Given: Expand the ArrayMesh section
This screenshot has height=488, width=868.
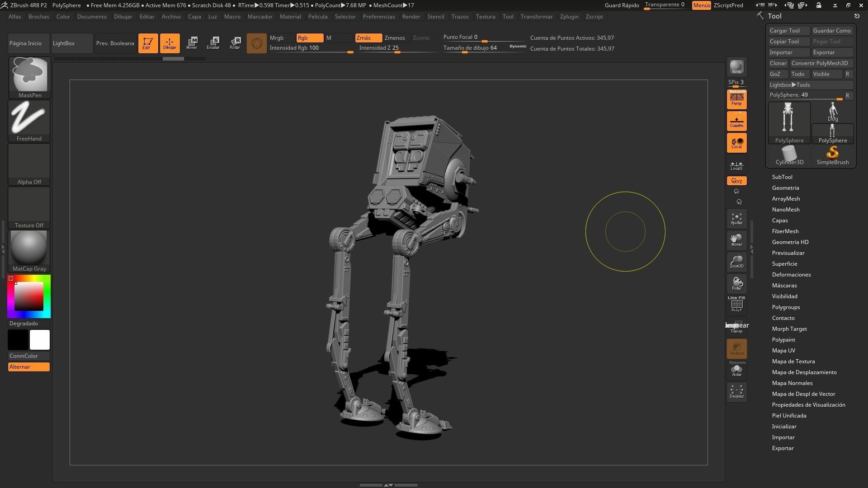Looking at the screenshot, I should (786, 199).
